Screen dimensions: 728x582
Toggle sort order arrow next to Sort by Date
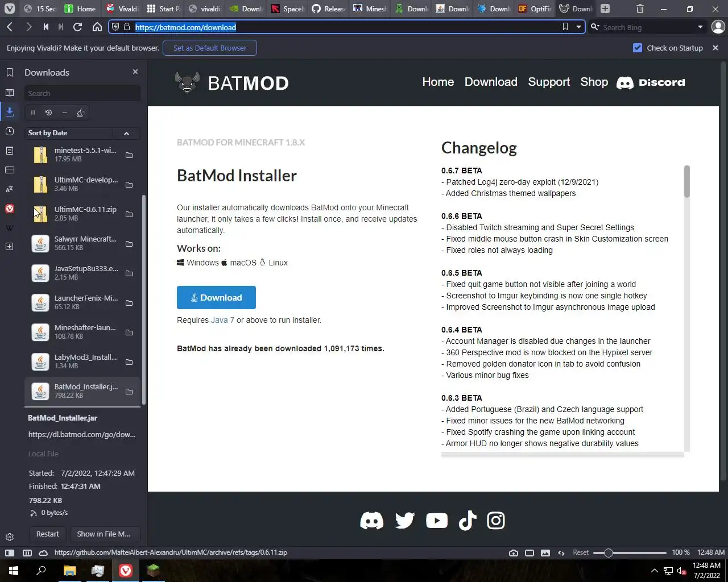[x=126, y=133]
